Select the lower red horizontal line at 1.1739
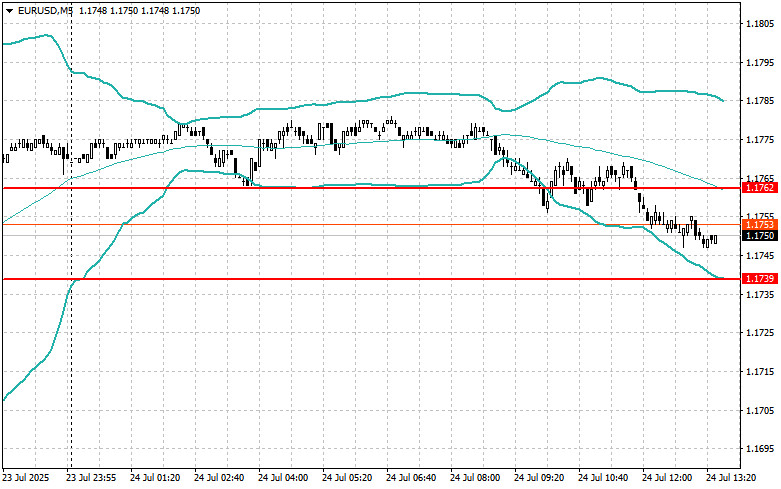Screen dimensions: 781x489 (372, 279)
